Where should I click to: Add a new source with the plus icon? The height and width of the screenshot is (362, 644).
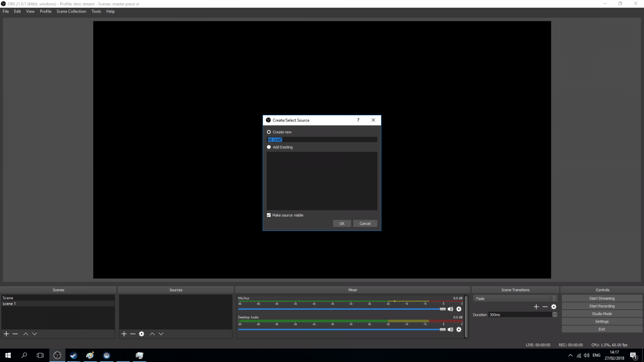124,334
